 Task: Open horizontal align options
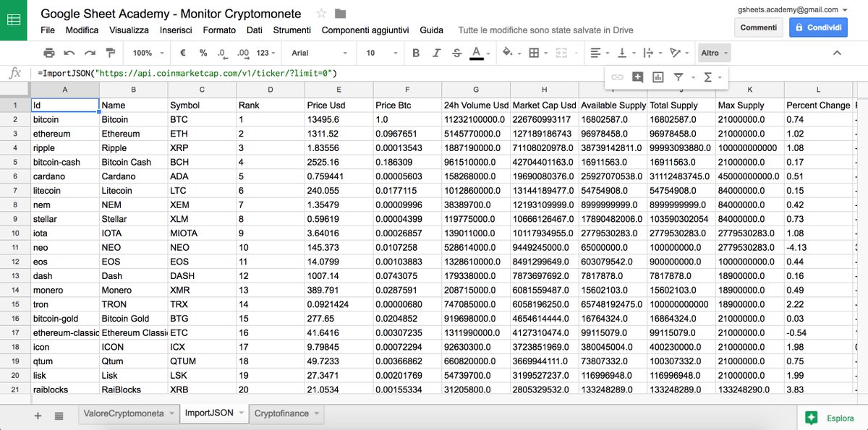pos(598,53)
